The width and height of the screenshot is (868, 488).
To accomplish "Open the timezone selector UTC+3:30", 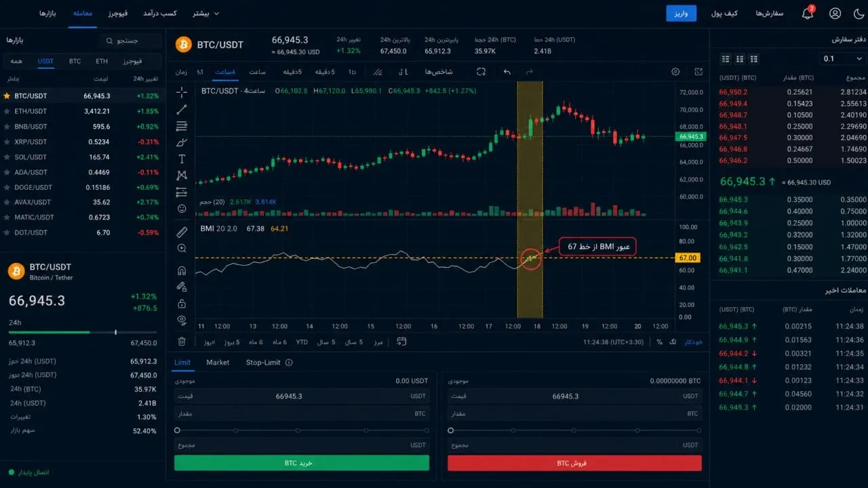I will tap(612, 342).
